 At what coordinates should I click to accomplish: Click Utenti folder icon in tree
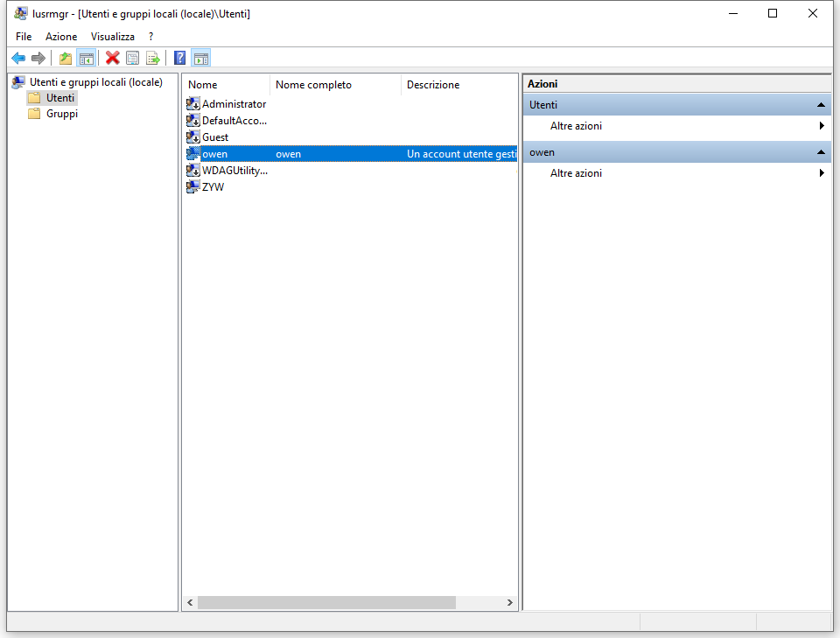34,97
